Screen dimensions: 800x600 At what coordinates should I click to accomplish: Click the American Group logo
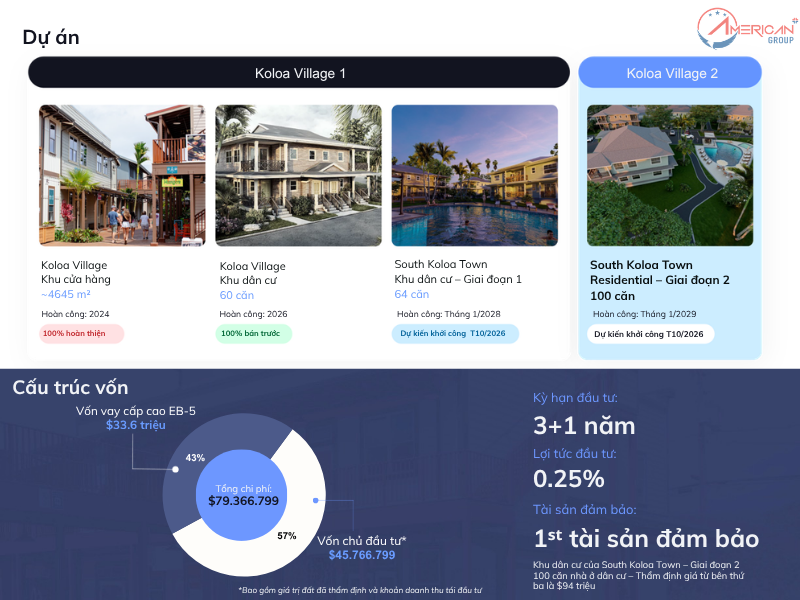[x=746, y=29]
